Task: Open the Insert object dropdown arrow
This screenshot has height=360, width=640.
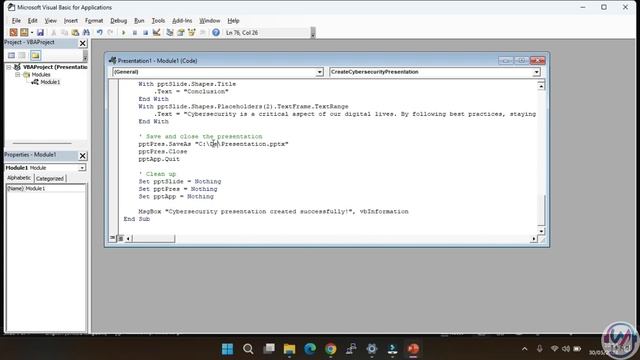Action: coord(32,32)
